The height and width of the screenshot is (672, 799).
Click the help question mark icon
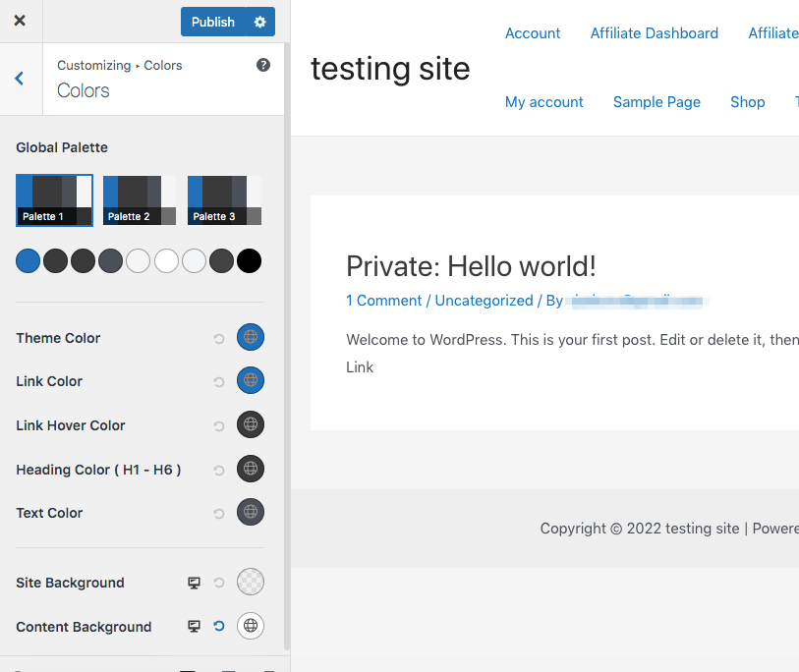(263, 65)
